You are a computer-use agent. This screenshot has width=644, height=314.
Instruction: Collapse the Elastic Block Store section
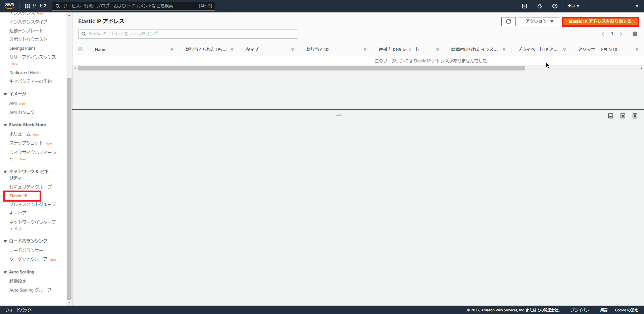(5, 124)
